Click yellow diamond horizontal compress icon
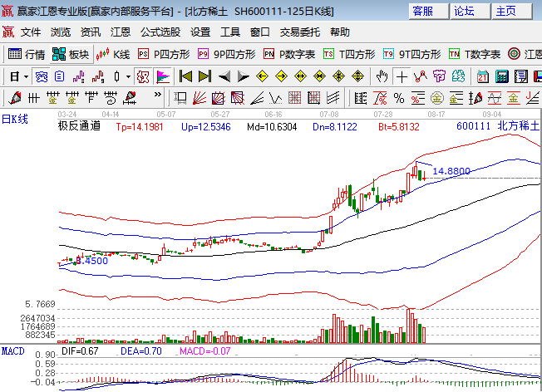Viewport: 542px width, 392px height. coord(319,76)
